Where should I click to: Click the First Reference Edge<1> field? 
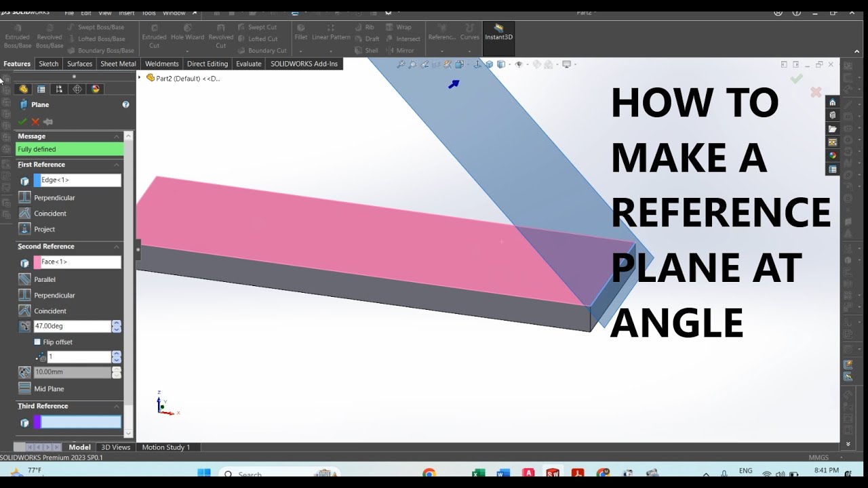point(77,180)
